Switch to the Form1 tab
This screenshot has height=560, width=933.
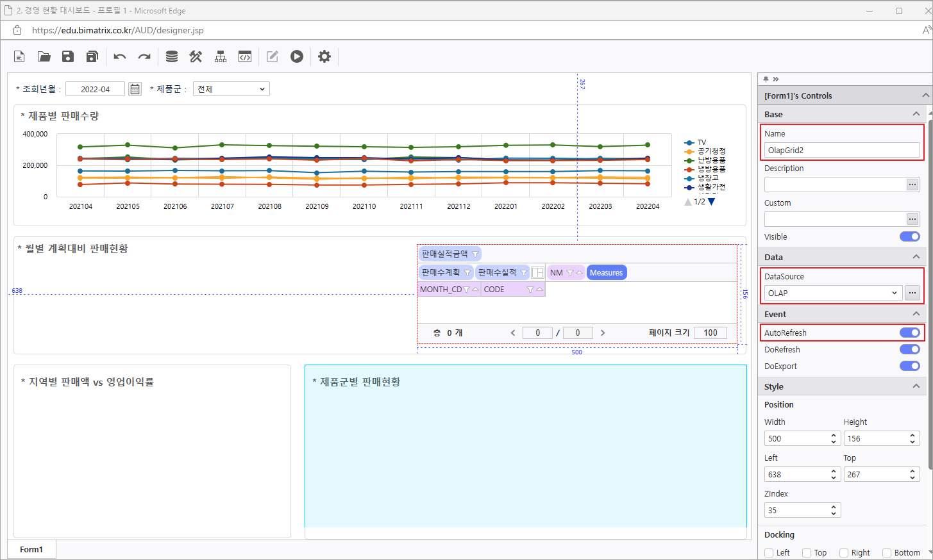[x=31, y=550]
